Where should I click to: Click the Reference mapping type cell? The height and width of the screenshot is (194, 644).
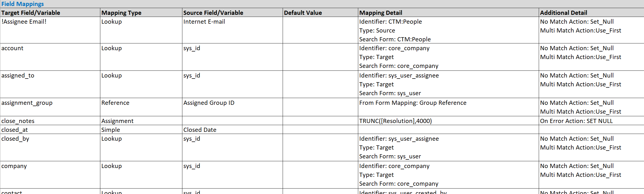(141, 107)
